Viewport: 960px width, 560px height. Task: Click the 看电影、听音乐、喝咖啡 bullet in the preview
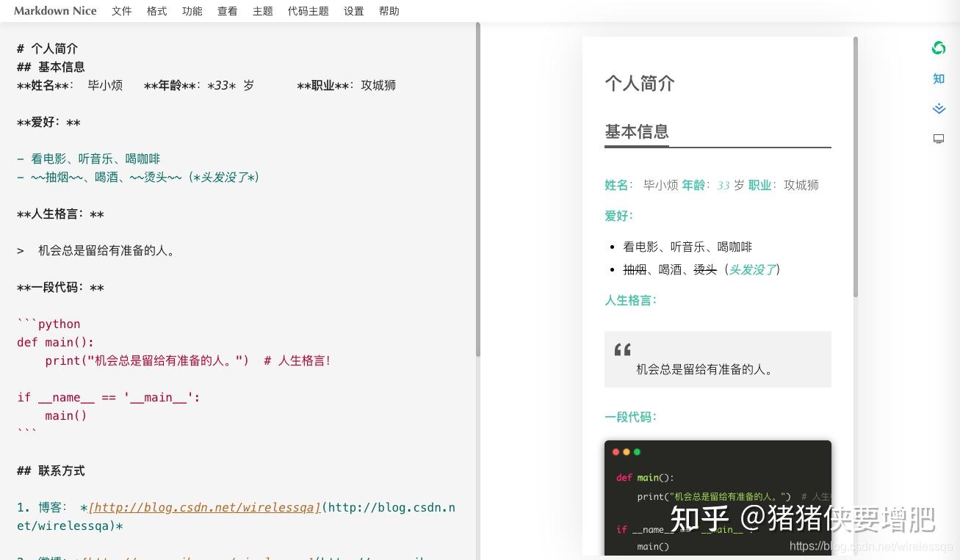[687, 247]
